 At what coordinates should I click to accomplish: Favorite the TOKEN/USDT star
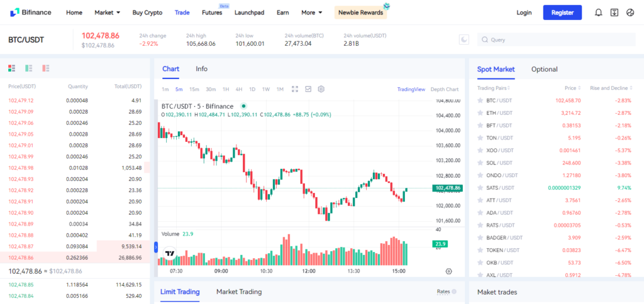click(480, 250)
